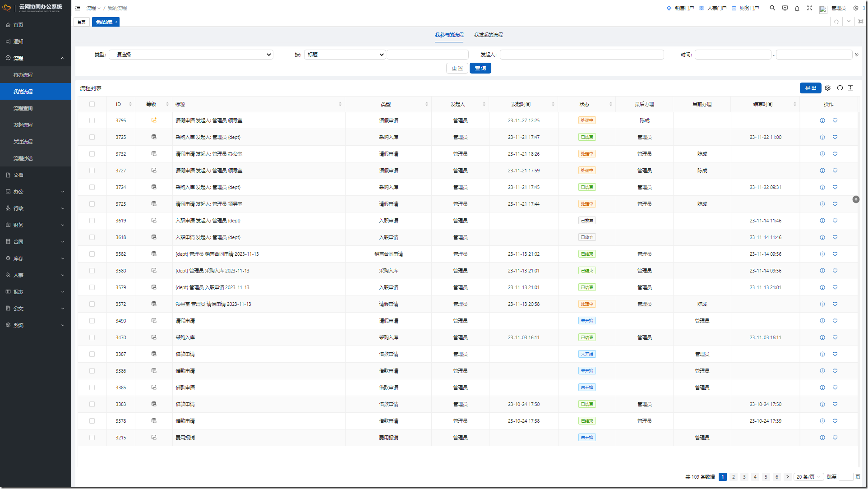The width and height of the screenshot is (868, 489).
Task: Click favorite heart icon for row 3215
Action: pos(835,438)
